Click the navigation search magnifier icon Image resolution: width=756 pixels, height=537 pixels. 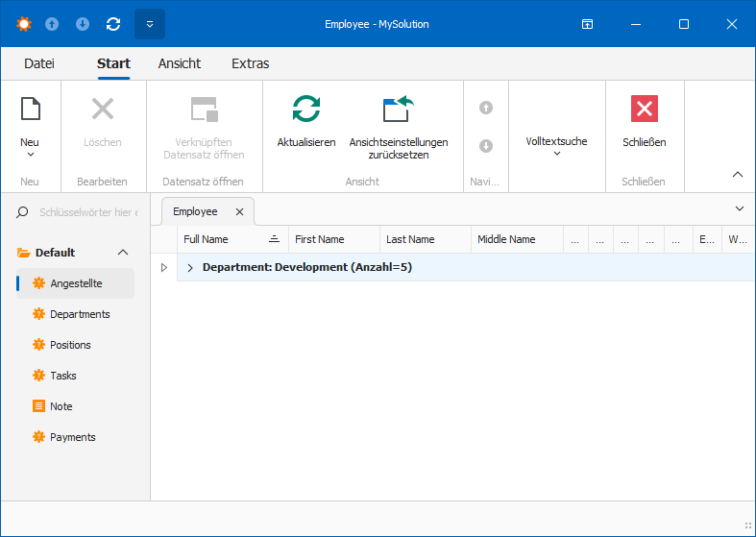point(22,212)
